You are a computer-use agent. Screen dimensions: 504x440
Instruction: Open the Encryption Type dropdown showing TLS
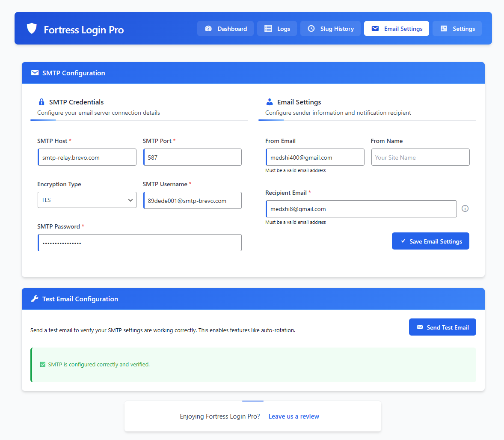[87, 200]
